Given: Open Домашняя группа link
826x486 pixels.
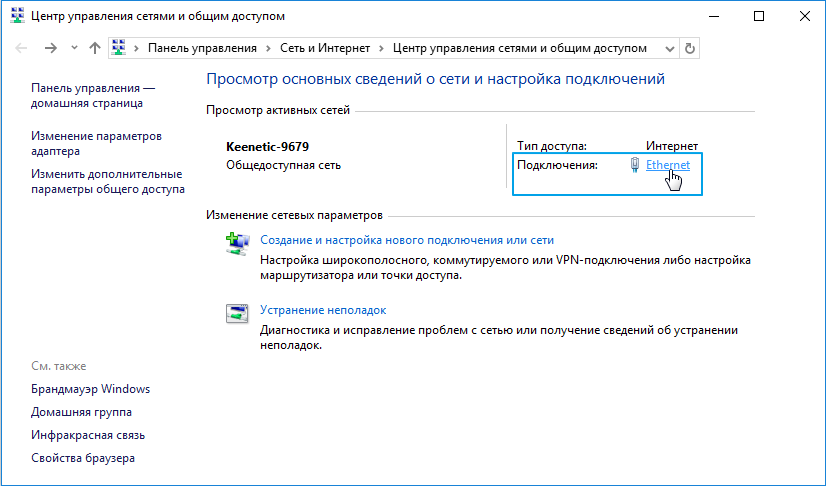Looking at the screenshot, I should pos(81,412).
